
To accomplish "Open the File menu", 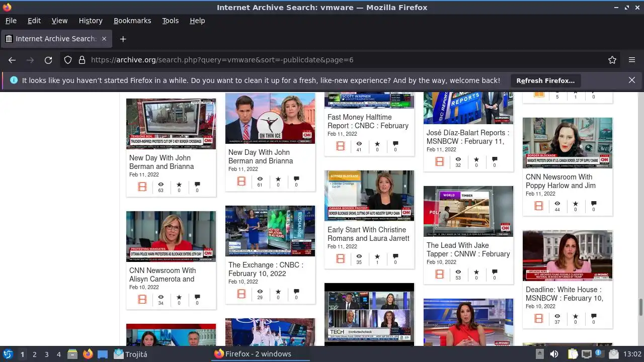I will point(11,21).
